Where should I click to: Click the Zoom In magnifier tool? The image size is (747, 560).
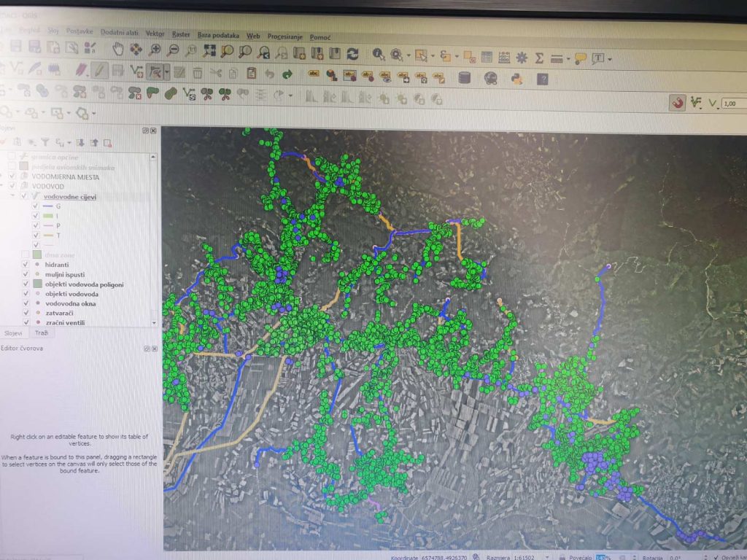click(x=155, y=49)
